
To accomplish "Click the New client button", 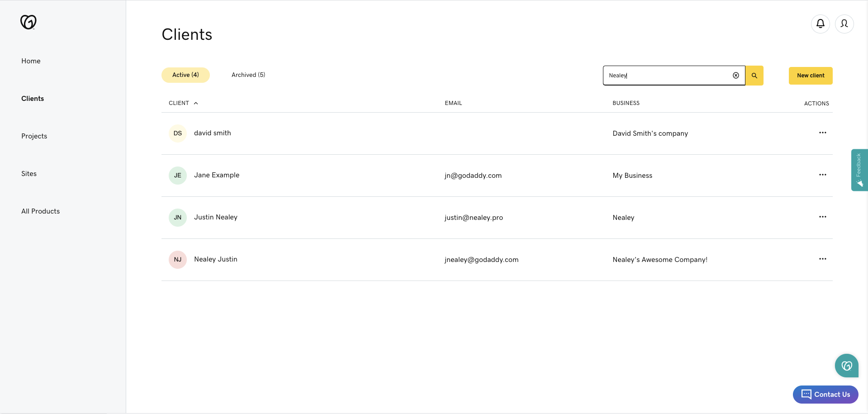I will (810, 76).
